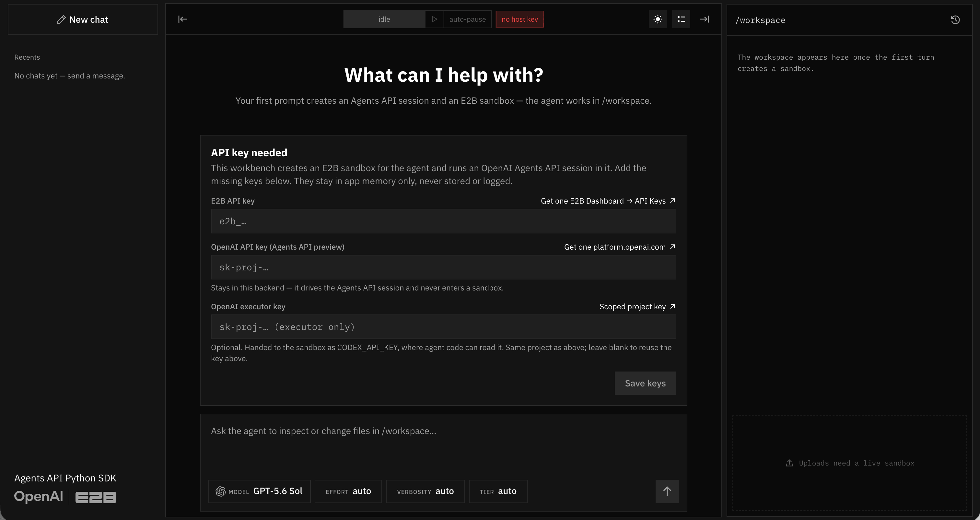
Task: Collapse the right workspace panel arrow
Action: pyautogui.click(x=705, y=19)
